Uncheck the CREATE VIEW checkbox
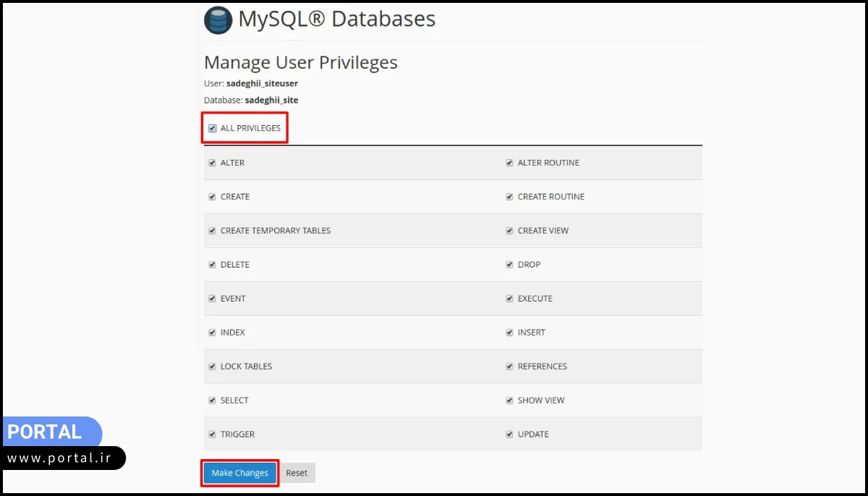The height and width of the screenshot is (496, 868). [510, 231]
